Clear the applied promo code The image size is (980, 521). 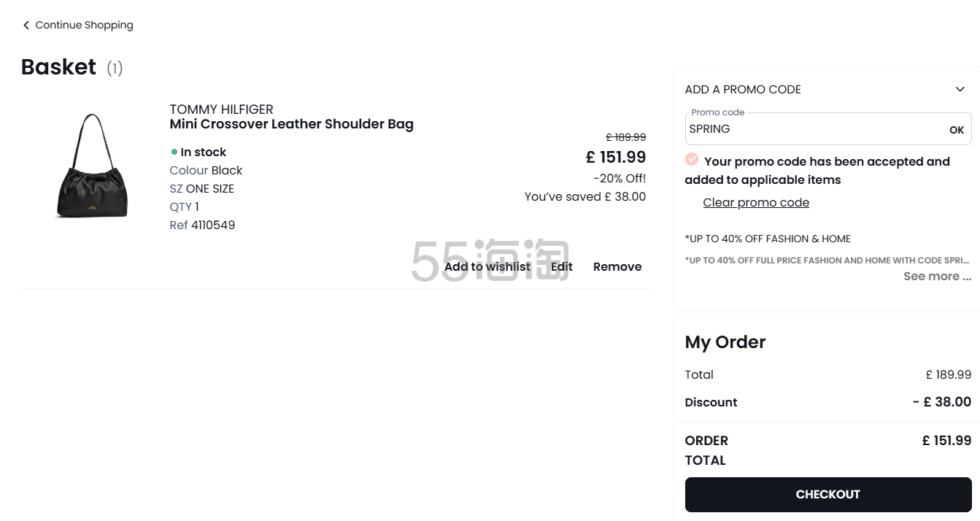point(756,203)
